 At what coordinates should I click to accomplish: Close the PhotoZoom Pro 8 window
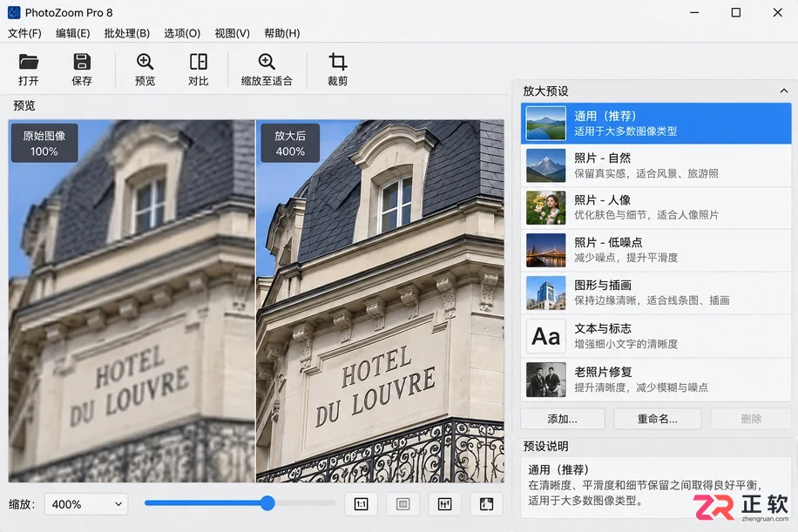tap(778, 12)
